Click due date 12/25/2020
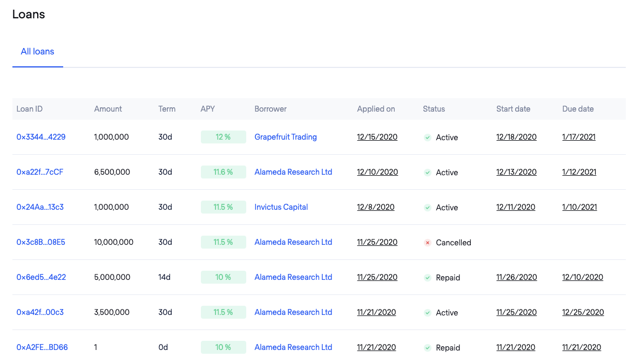 pyautogui.click(x=583, y=312)
